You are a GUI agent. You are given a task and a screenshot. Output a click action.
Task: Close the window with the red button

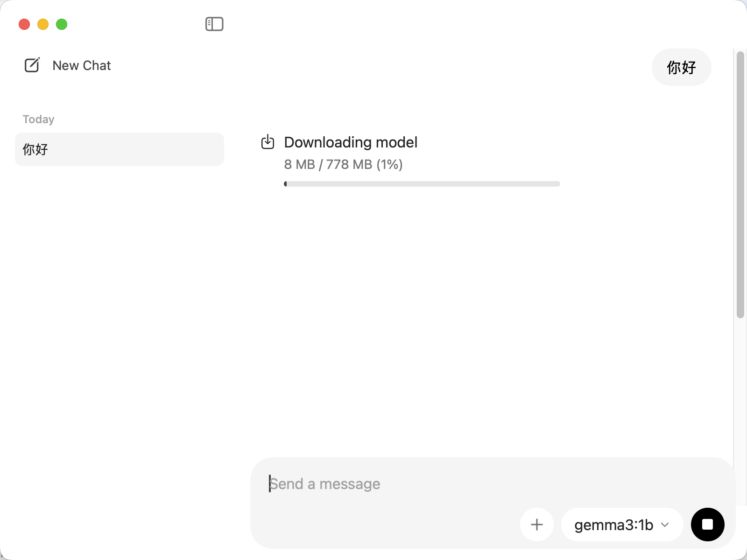24,24
